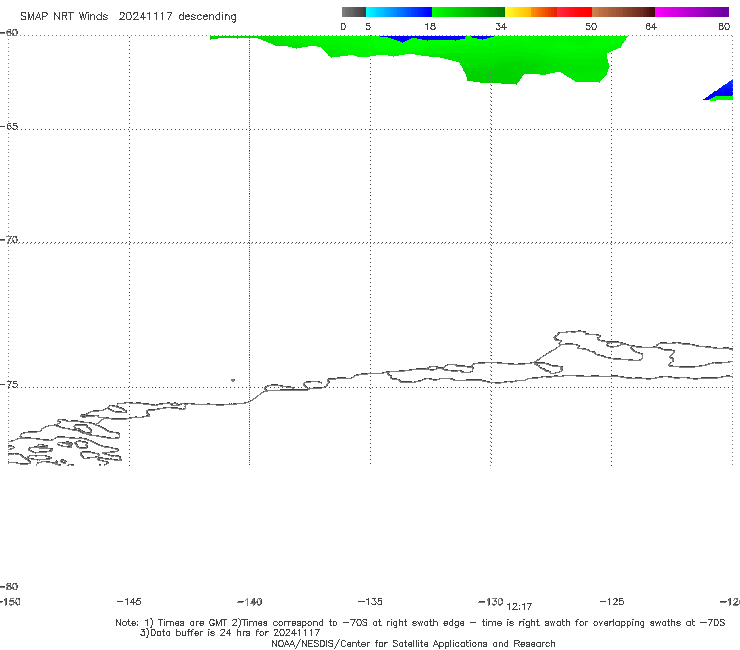Click the color bar label '18'

pyautogui.click(x=430, y=26)
